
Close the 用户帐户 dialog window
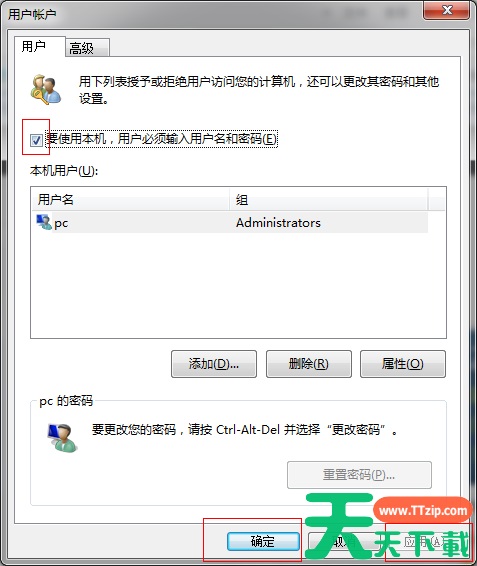point(447,10)
